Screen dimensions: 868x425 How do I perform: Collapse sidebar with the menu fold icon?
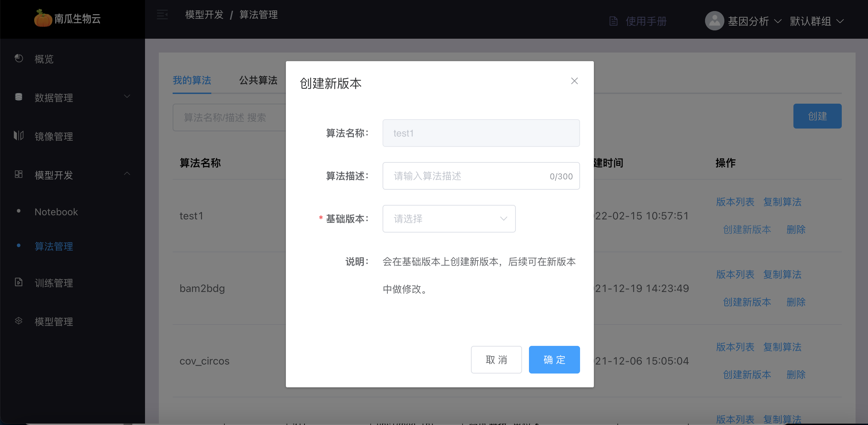(x=162, y=15)
